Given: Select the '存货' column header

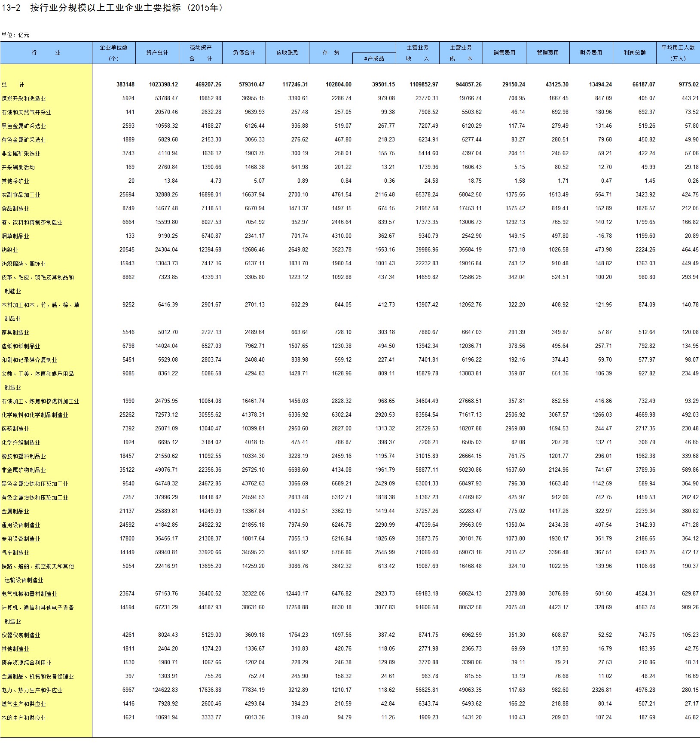Looking at the screenshot, I should 331,52.
